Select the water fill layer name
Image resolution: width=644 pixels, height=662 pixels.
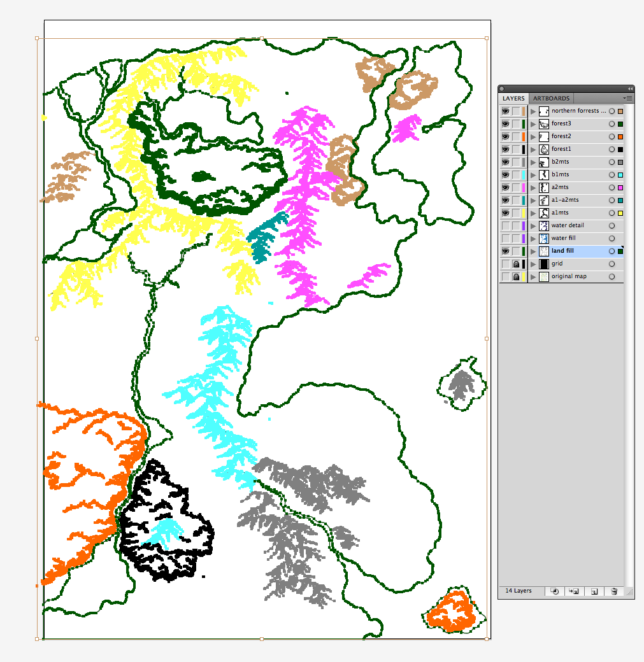563,237
